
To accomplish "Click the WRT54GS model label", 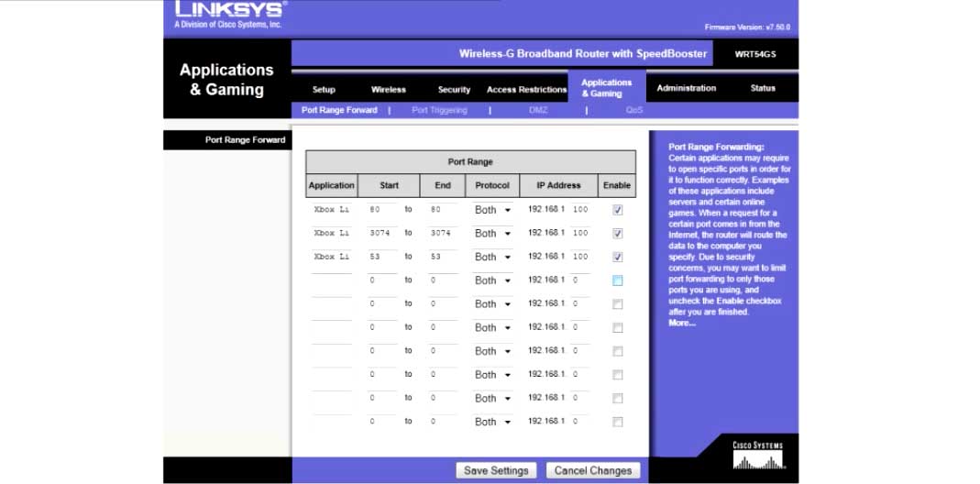I will click(x=755, y=54).
